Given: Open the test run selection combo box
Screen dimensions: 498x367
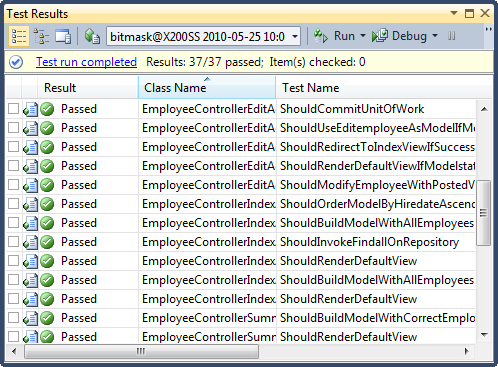Looking at the screenshot, I should pyautogui.click(x=203, y=36).
